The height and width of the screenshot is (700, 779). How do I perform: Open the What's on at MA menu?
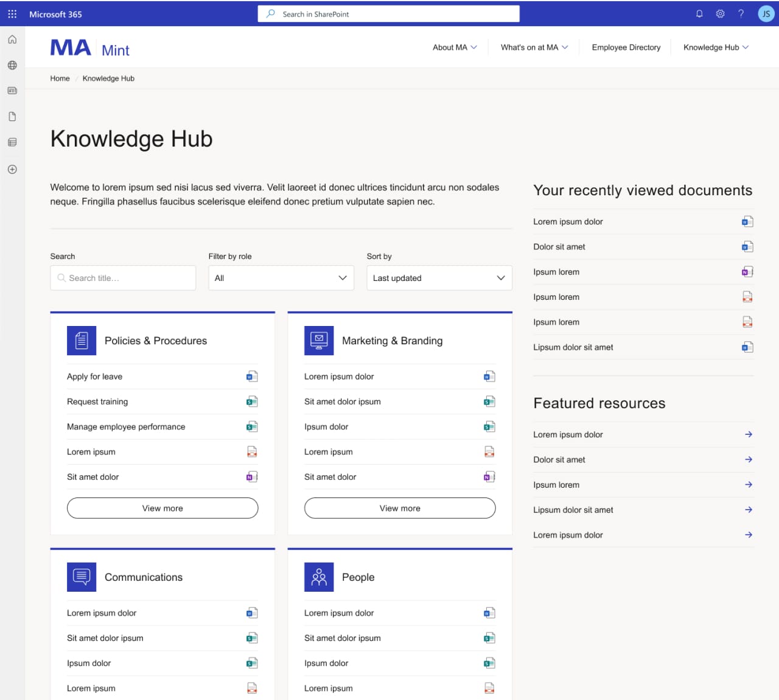(x=533, y=47)
